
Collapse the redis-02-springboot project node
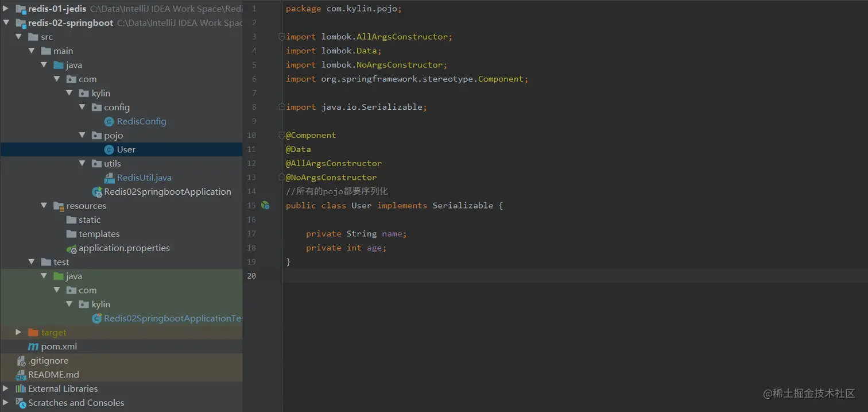point(6,23)
